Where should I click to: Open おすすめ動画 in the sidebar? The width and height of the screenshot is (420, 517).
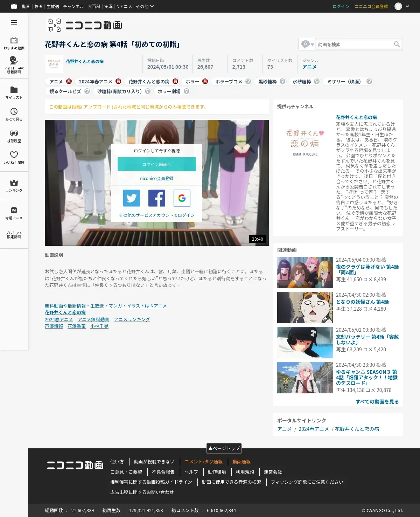point(14,43)
